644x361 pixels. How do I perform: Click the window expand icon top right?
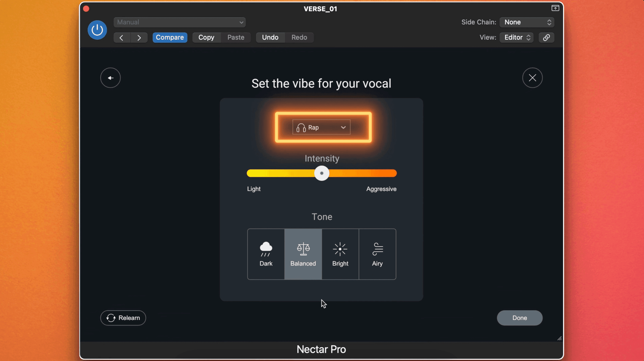click(x=555, y=8)
